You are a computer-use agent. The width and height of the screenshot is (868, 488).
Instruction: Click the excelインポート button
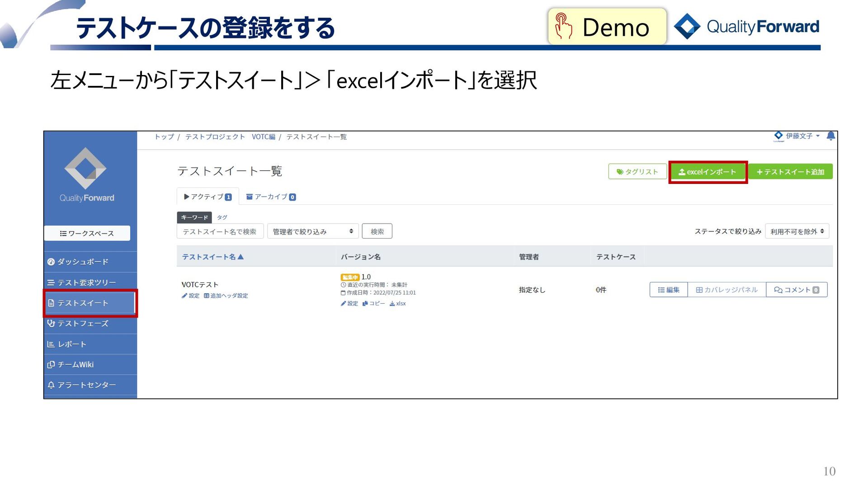pyautogui.click(x=708, y=172)
